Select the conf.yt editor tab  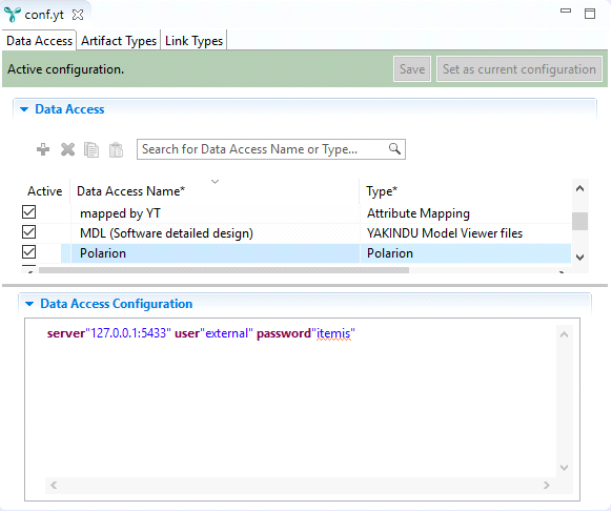tap(44, 15)
